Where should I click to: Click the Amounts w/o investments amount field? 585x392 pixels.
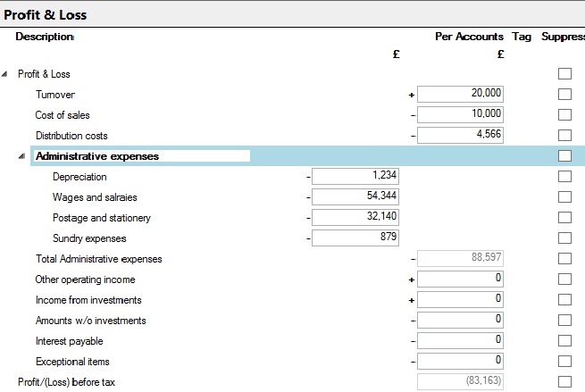[460, 320]
